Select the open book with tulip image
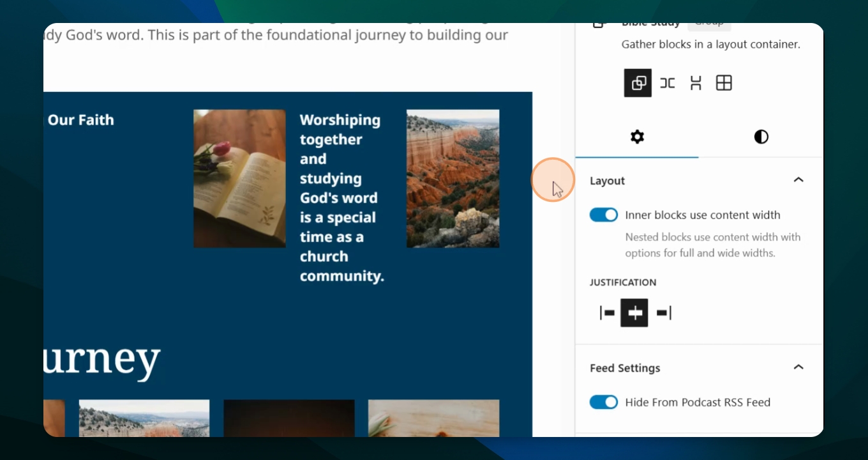Image resolution: width=868 pixels, height=460 pixels. pos(239,178)
